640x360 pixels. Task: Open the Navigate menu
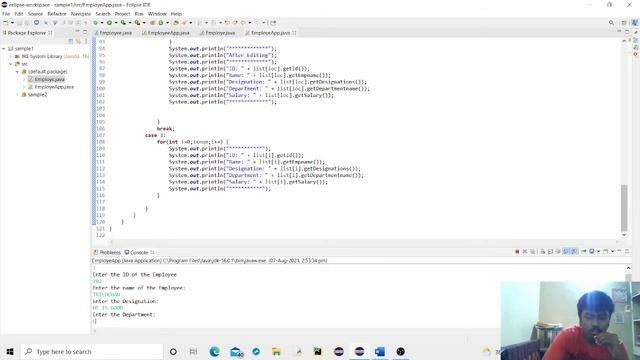click(81, 14)
